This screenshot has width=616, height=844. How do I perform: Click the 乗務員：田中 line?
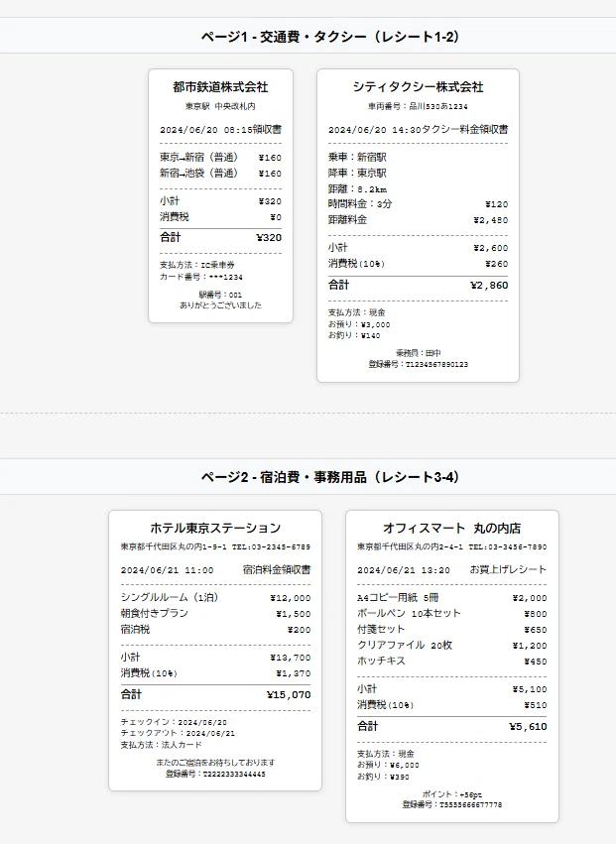418,353
